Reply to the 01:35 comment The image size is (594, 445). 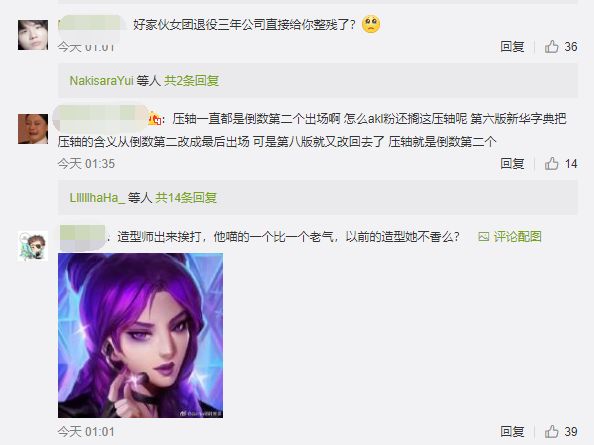pyautogui.click(x=512, y=164)
